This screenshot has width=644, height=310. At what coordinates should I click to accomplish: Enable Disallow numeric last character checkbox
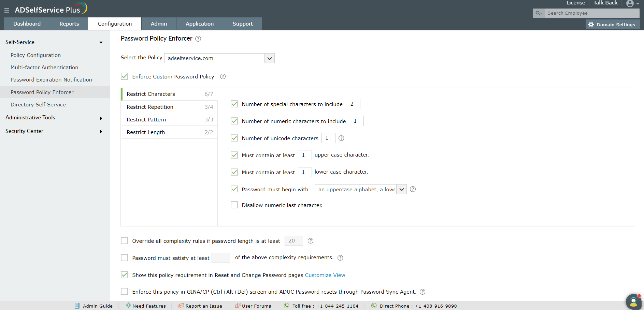tap(234, 205)
